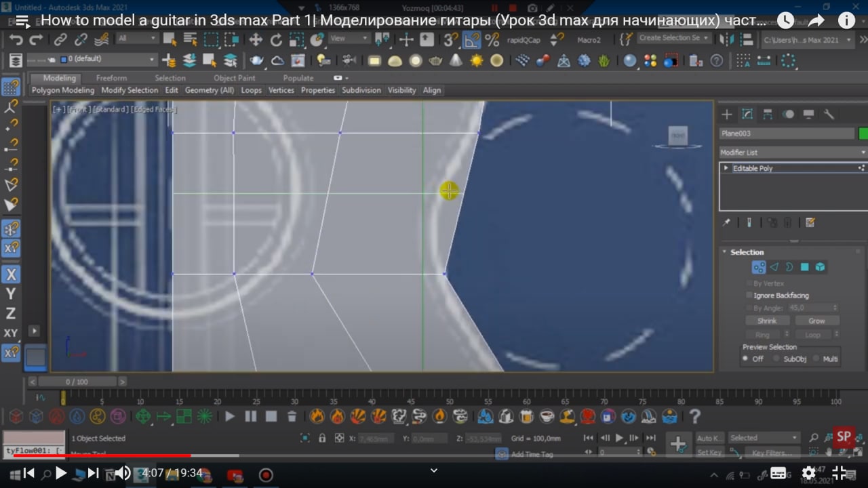The image size is (868, 488).
Task: Click the Shrink selection button
Action: click(767, 321)
